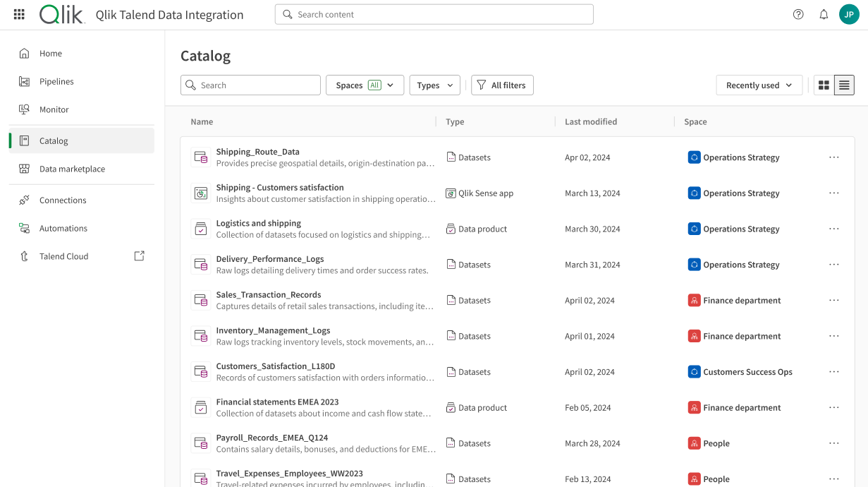Open the Connections panel
The height and width of the screenshot is (487, 868).
(x=63, y=200)
